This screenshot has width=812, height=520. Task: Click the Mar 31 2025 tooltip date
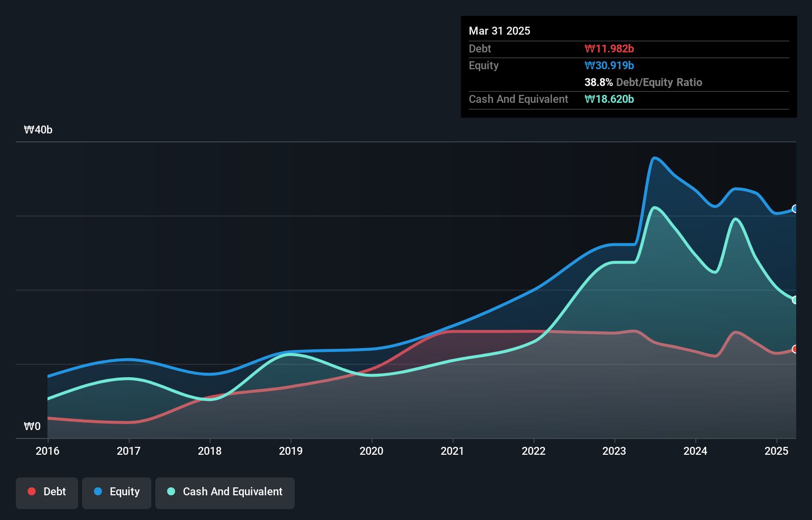(499, 31)
